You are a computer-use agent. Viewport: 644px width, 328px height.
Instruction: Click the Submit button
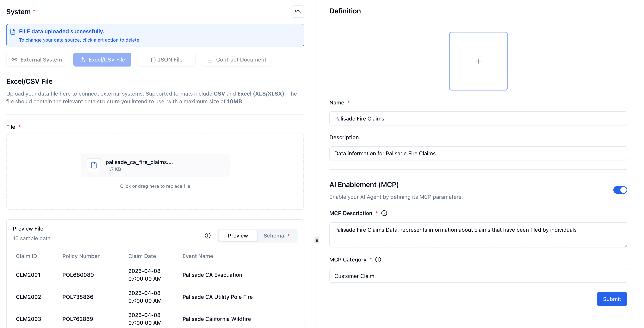pyautogui.click(x=612, y=299)
